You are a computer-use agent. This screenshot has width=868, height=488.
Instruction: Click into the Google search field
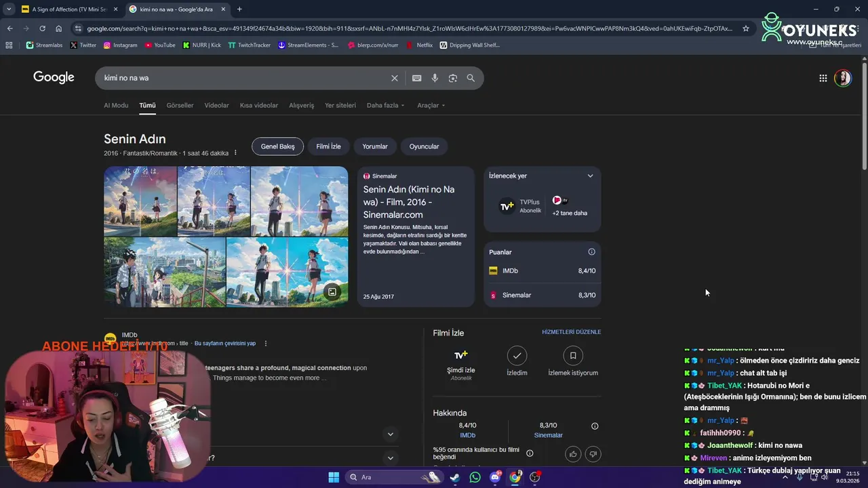244,78
